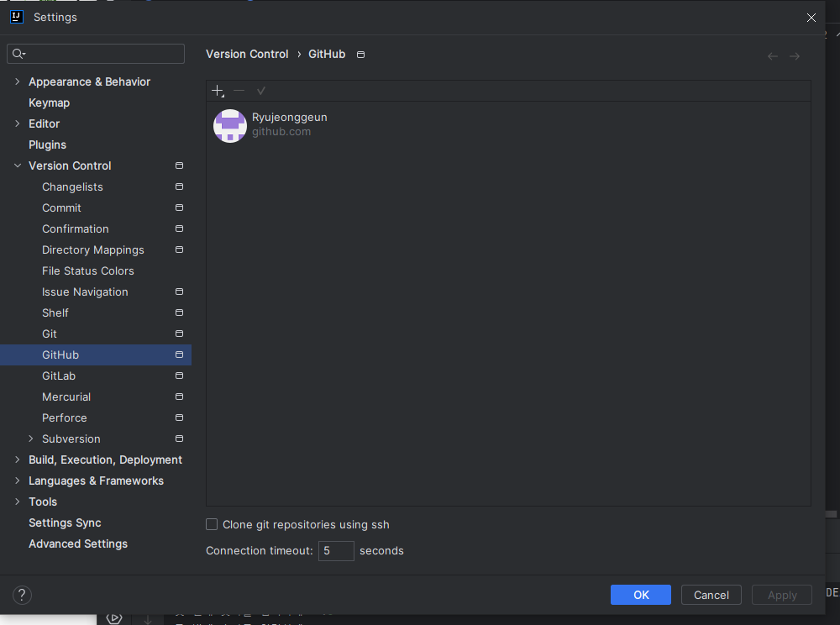Viewport: 840px width, 625px height.
Task: Click project icon next to Subversion row
Action: click(x=180, y=439)
